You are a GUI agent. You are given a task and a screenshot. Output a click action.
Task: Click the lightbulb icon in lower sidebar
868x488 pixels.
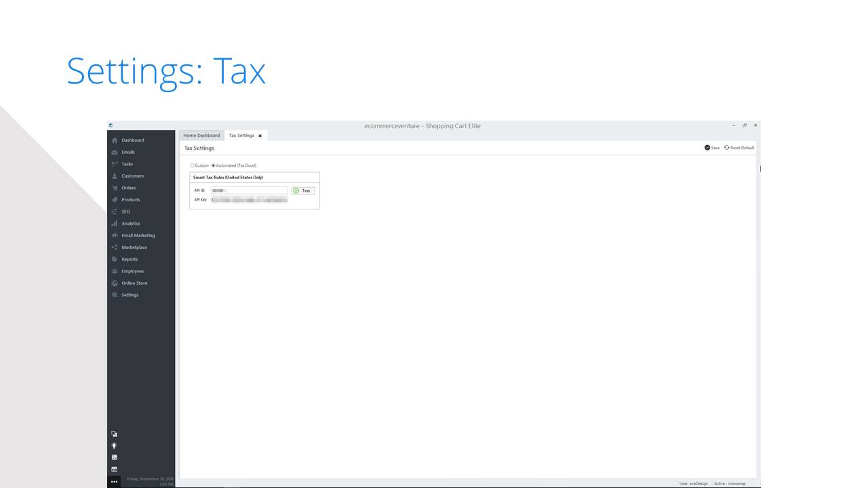(x=114, y=445)
